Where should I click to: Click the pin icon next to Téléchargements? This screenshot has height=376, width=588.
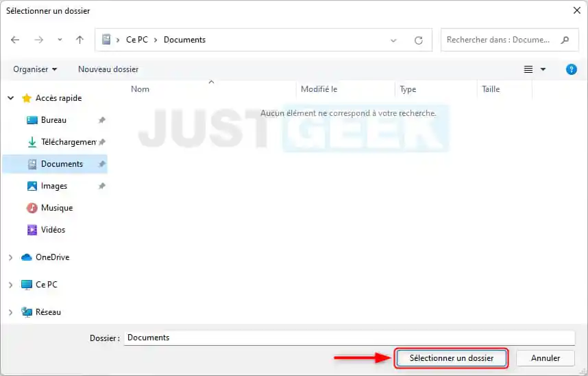(x=101, y=142)
